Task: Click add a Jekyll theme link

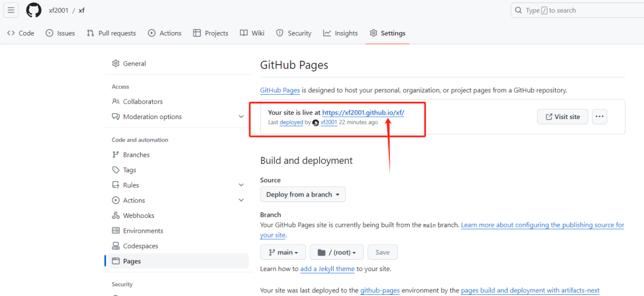Action: (327, 269)
